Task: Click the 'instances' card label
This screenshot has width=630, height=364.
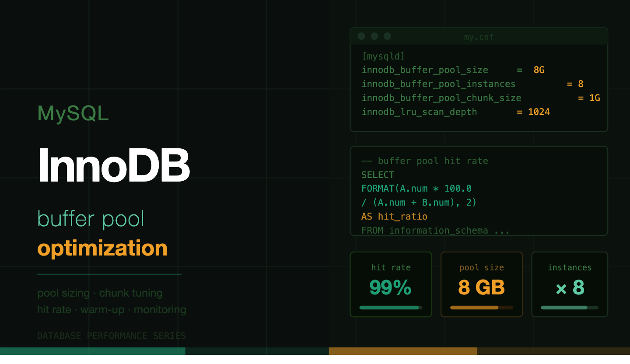Action: point(570,267)
